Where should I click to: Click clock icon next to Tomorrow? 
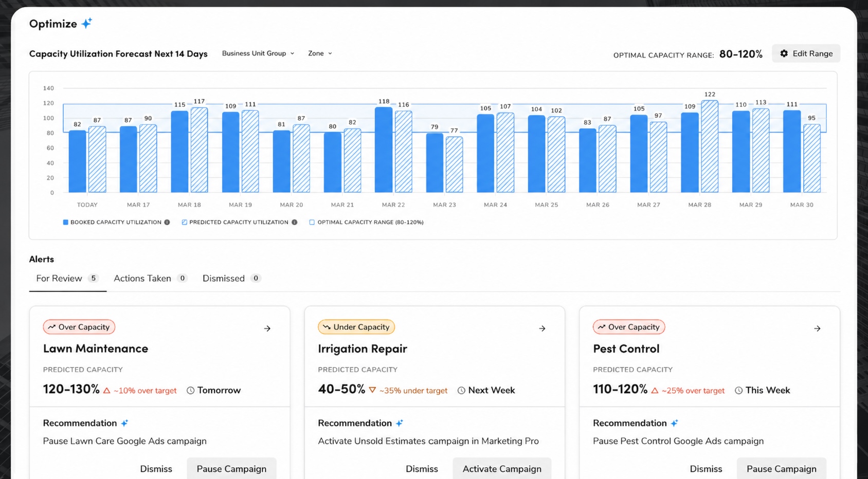pyautogui.click(x=190, y=391)
